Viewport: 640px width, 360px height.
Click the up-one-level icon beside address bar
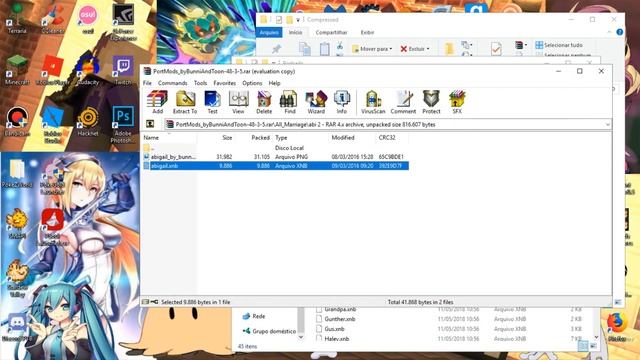coord(150,124)
